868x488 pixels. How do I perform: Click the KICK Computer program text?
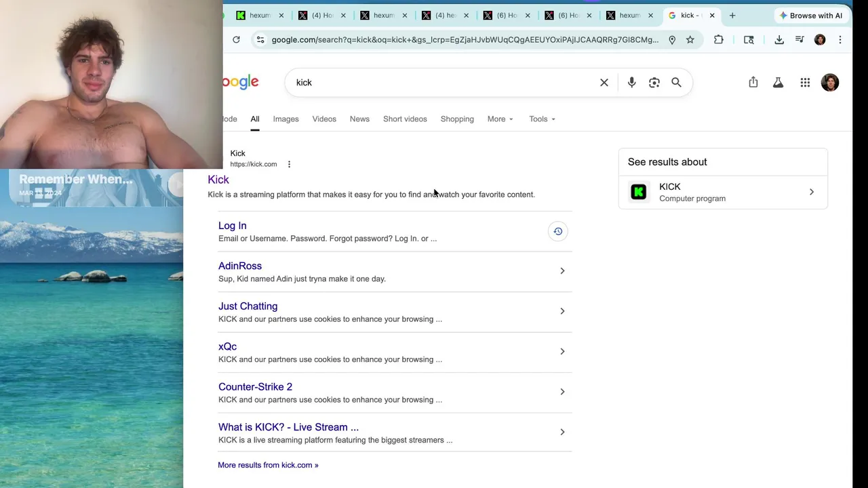pos(692,192)
